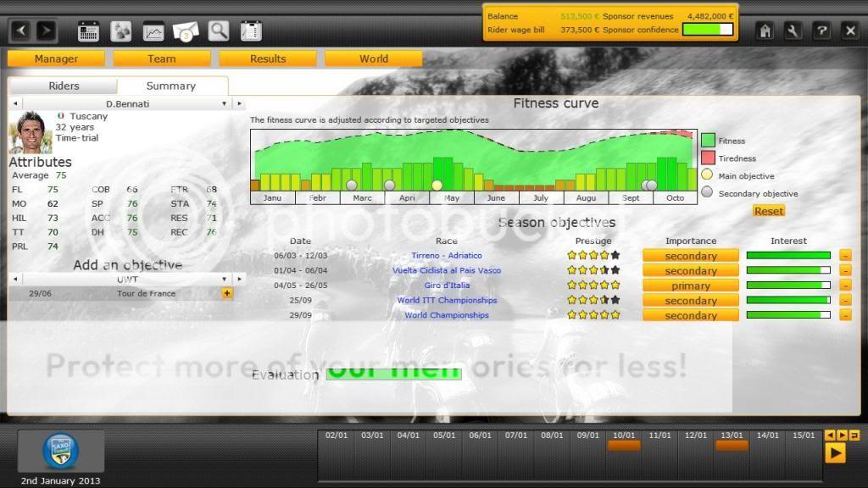Switch to next race category after UWT
The height and width of the screenshot is (488, 868).
pyautogui.click(x=241, y=279)
